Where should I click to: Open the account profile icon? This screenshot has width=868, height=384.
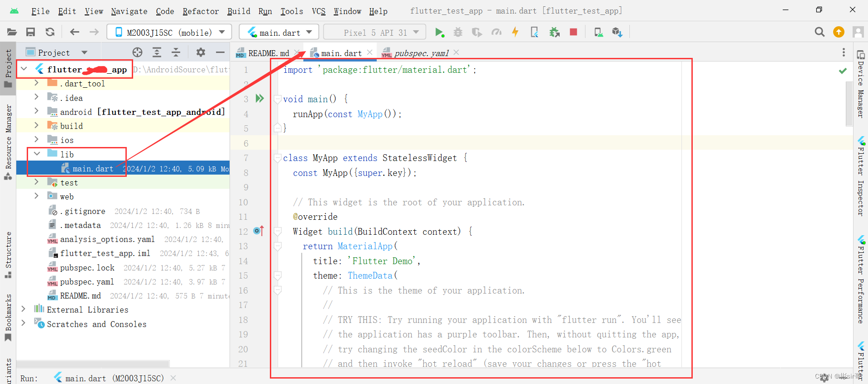tap(858, 32)
